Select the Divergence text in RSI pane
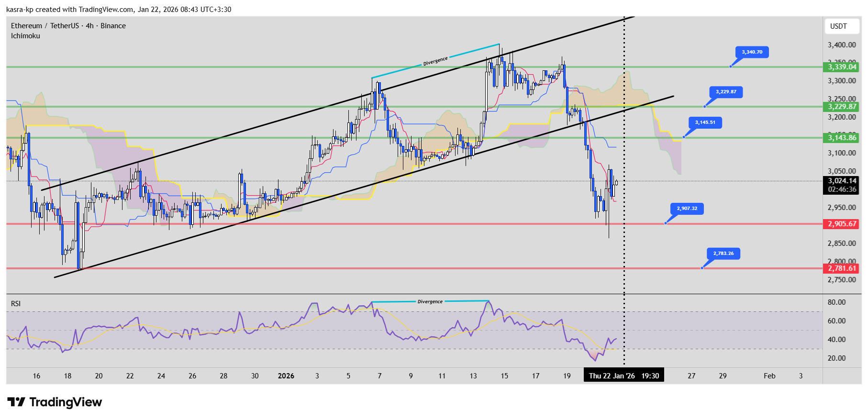 tap(430, 302)
